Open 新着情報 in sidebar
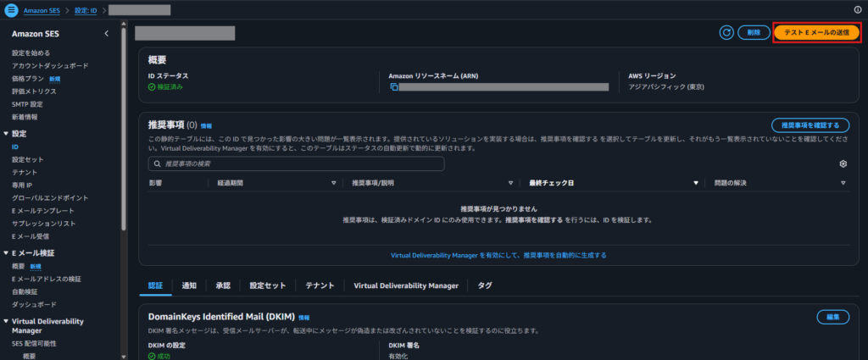Image resolution: width=868 pixels, height=360 pixels. [25, 117]
